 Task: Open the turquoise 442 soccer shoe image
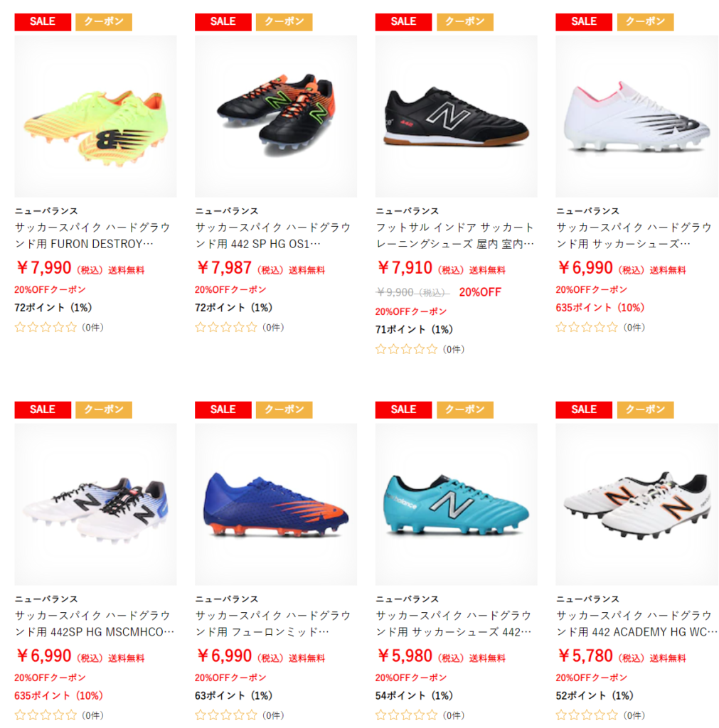coord(456,504)
